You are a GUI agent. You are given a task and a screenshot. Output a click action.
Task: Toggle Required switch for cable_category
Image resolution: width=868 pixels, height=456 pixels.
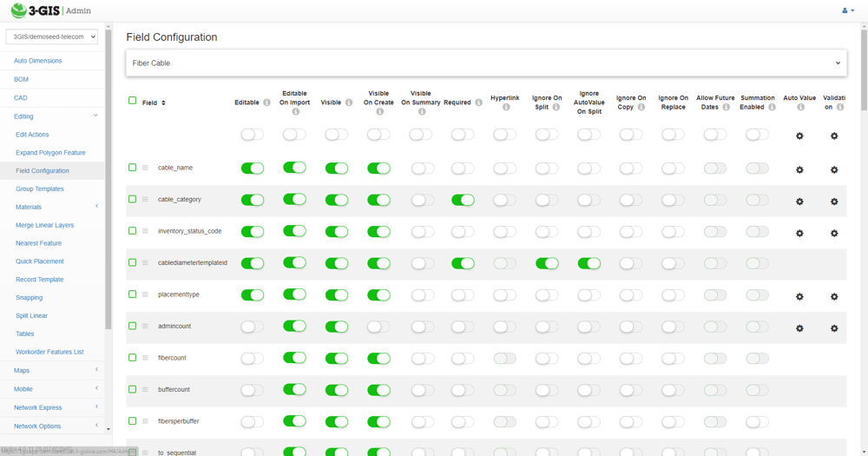[463, 200]
